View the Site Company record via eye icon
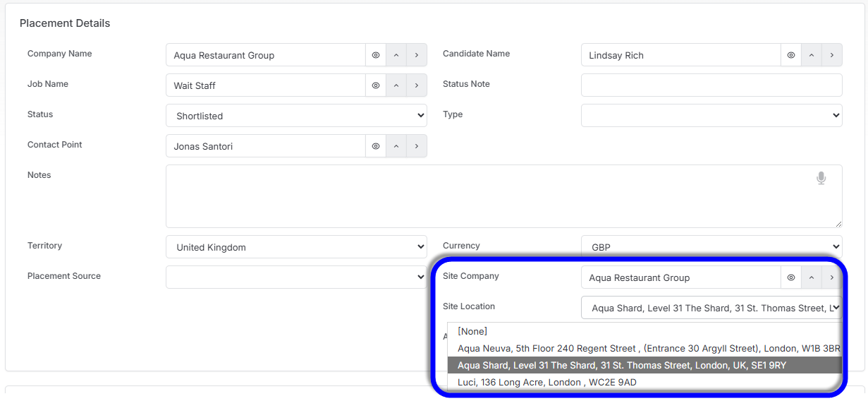Image resolution: width=868 pixels, height=401 pixels. (x=791, y=277)
